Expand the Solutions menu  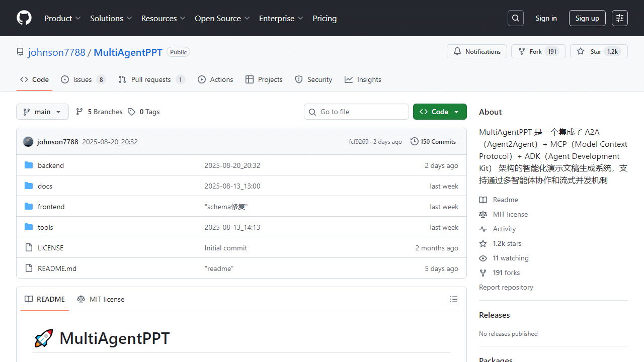[111, 18]
